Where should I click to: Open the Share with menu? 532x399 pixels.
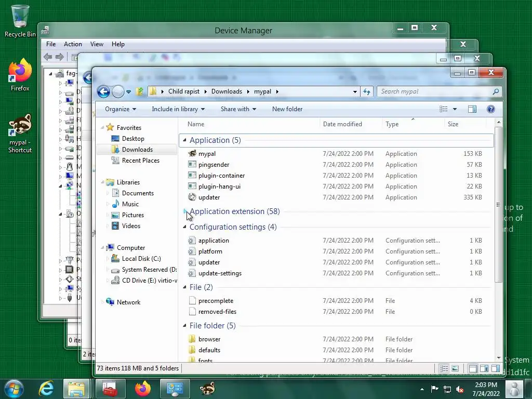238,109
